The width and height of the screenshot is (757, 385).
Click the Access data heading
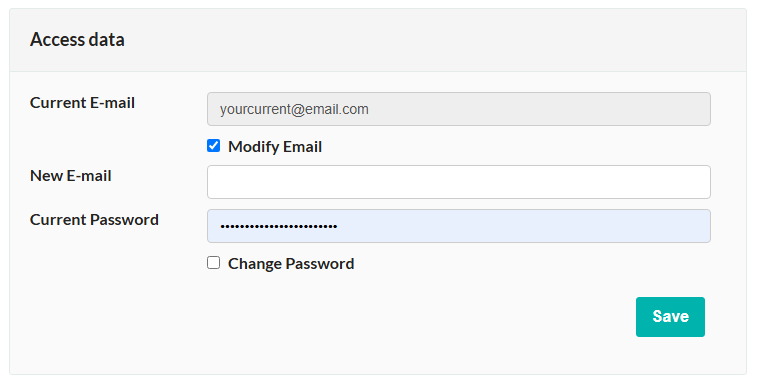77,40
